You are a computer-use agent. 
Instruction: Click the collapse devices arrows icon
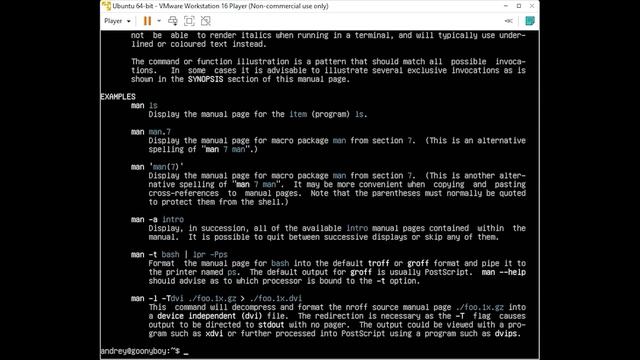(x=508, y=21)
